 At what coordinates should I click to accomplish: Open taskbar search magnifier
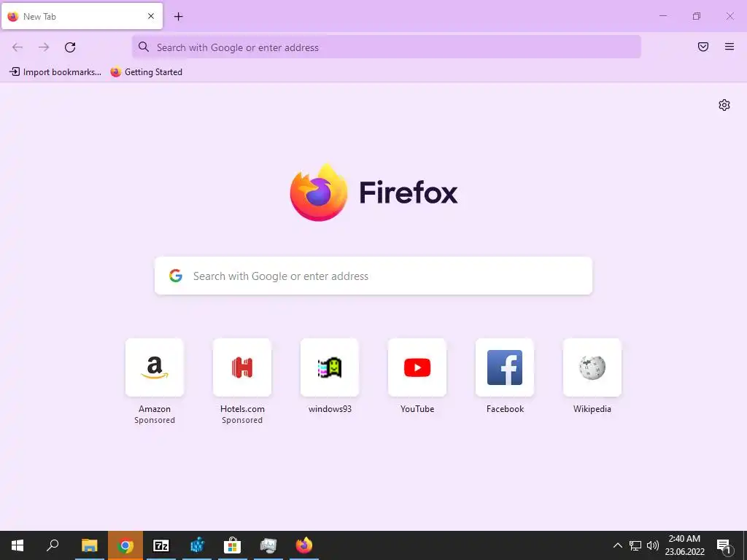[53, 545]
